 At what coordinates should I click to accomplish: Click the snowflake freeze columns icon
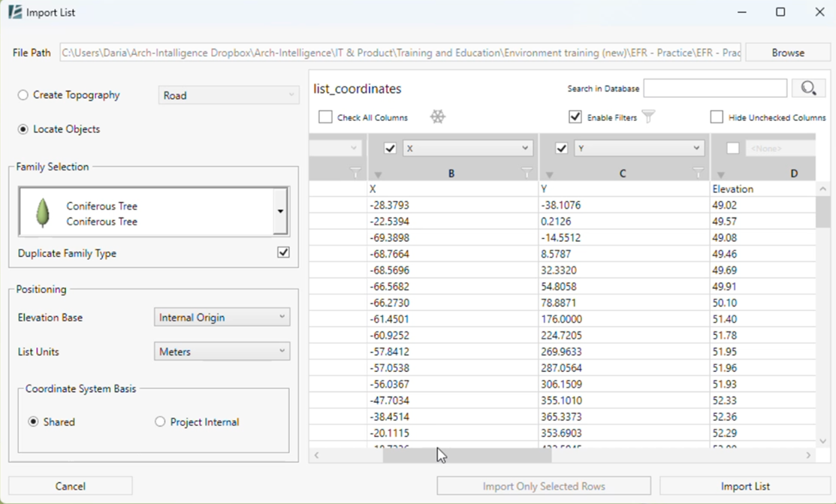click(438, 116)
